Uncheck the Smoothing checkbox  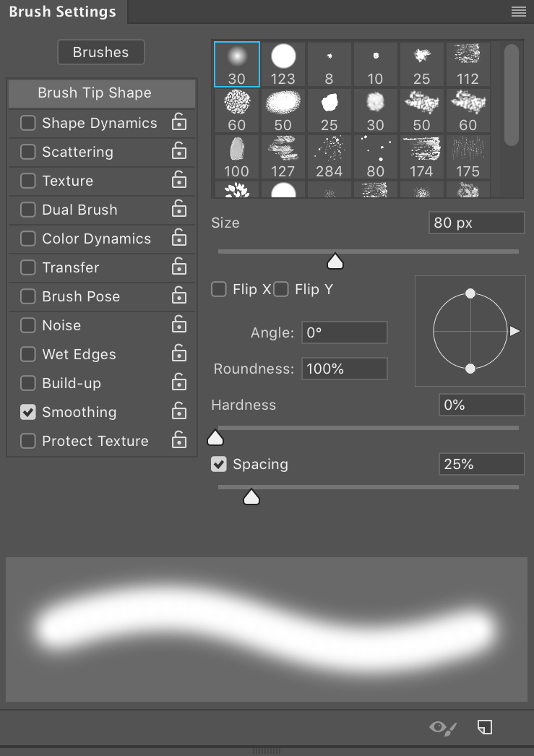(x=28, y=412)
